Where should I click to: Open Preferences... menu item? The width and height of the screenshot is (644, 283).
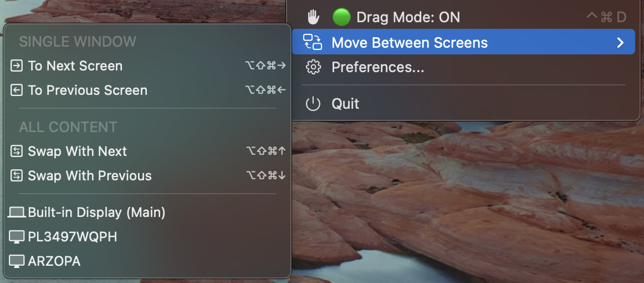[x=377, y=68]
